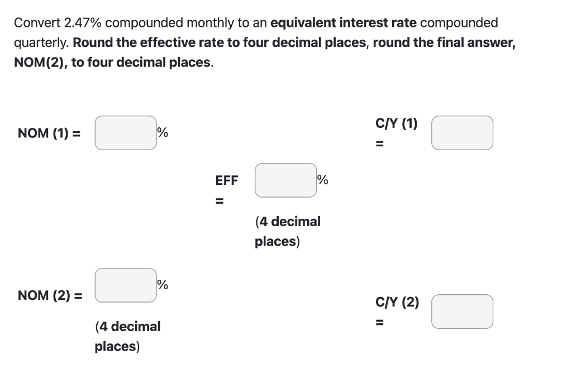The height and width of the screenshot is (392, 572).
Task: Click the NOM (2) = label
Action: pos(50,295)
